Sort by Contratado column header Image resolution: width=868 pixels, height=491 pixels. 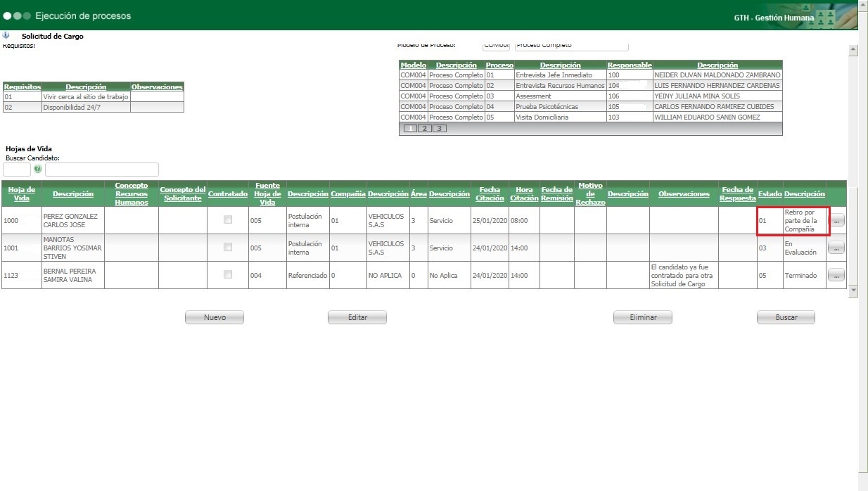tap(228, 193)
